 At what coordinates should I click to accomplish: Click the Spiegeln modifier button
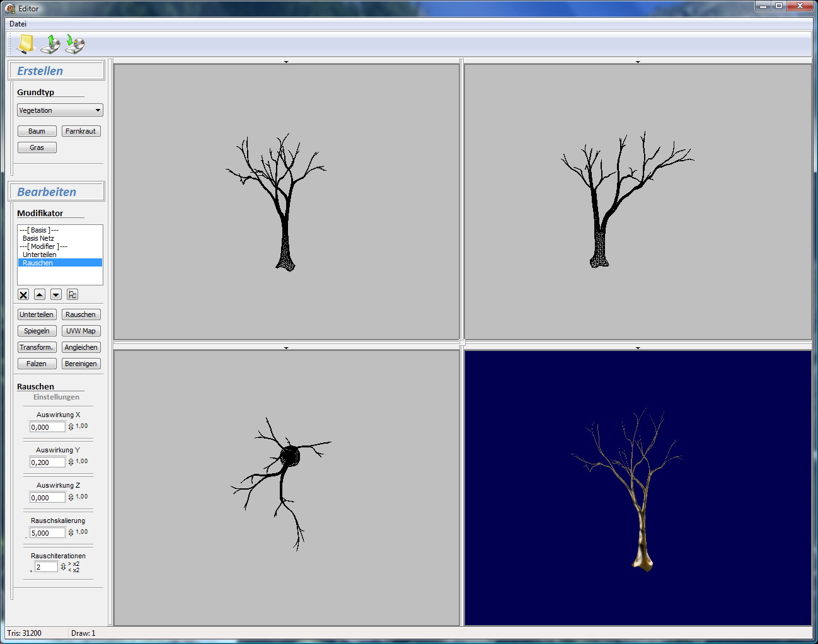(x=37, y=331)
